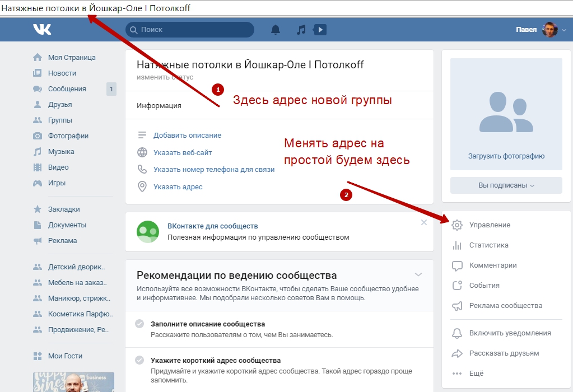This screenshot has width=573, height=392.
Task: Open the notifications bell icon
Action: pos(276,30)
